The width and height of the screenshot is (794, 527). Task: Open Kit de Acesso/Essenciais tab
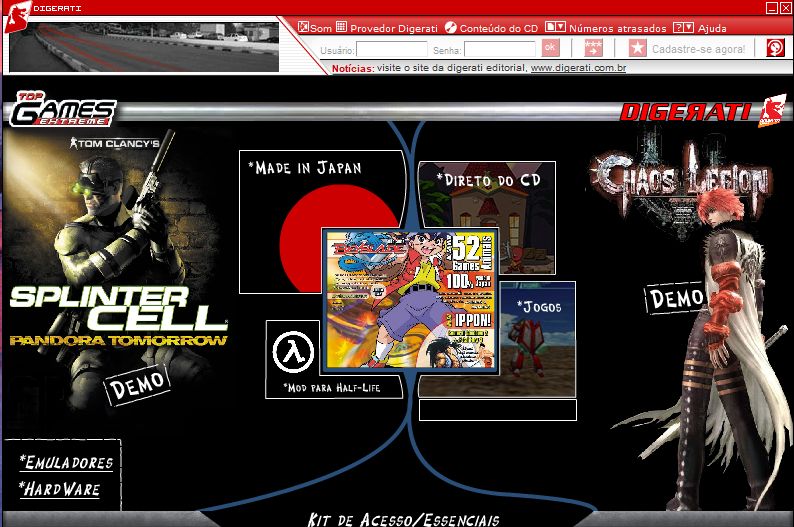[404, 519]
